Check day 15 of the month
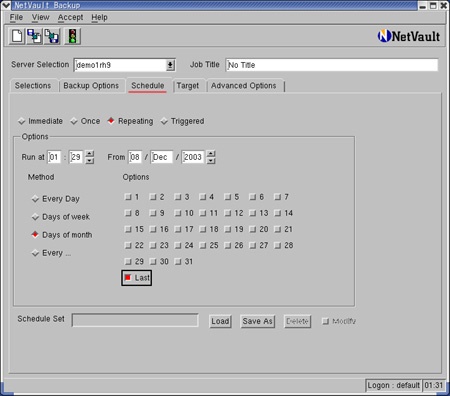This screenshot has width=450, height=396. pyautogui.click(x=128, y=229)
